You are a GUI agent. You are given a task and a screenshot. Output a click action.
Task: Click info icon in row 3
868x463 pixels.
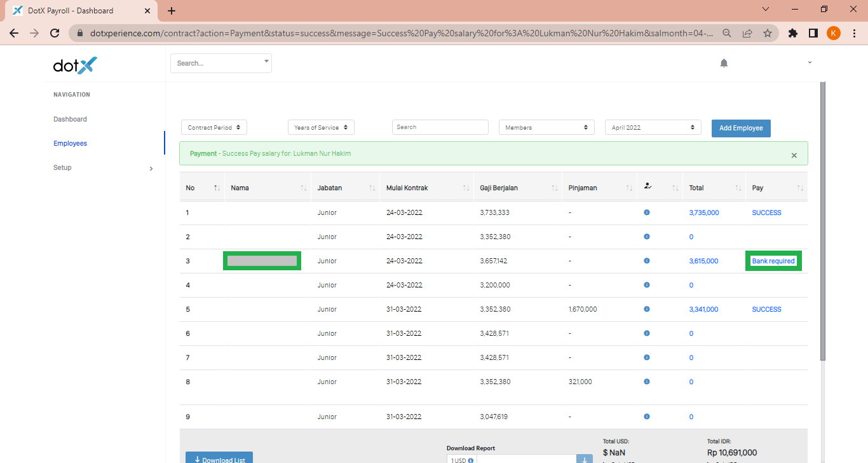coord(647,261)
